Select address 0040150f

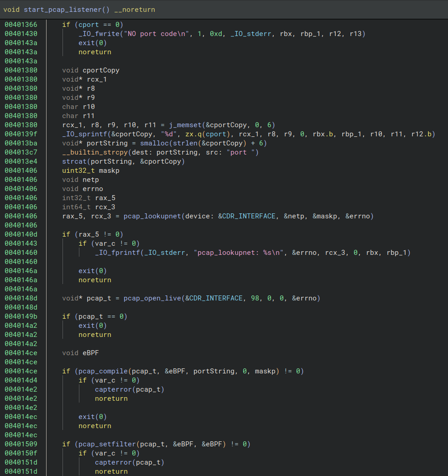click(x=21, y=453)
